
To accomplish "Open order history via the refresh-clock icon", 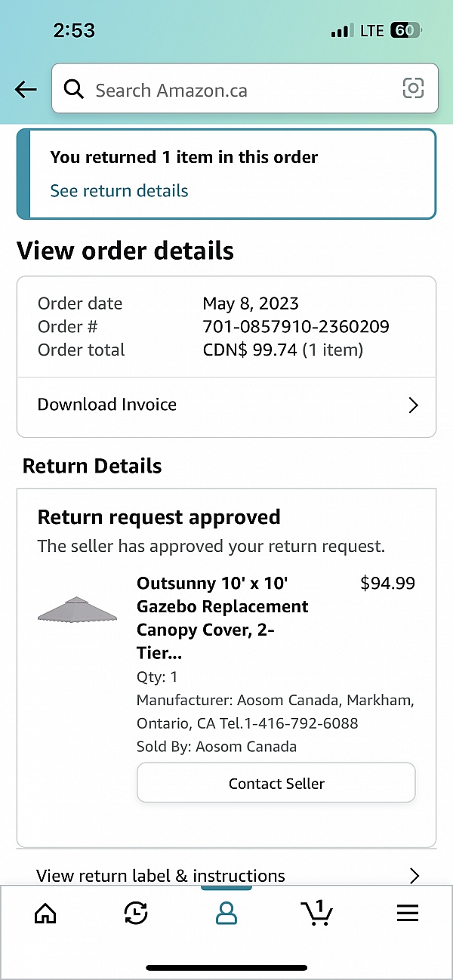I will tap(136, 913).
